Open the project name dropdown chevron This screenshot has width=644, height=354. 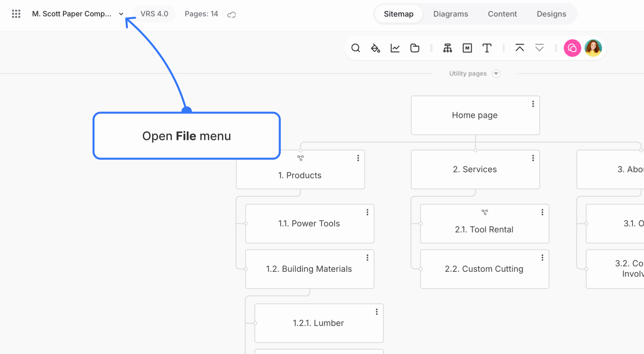point(121,14)
